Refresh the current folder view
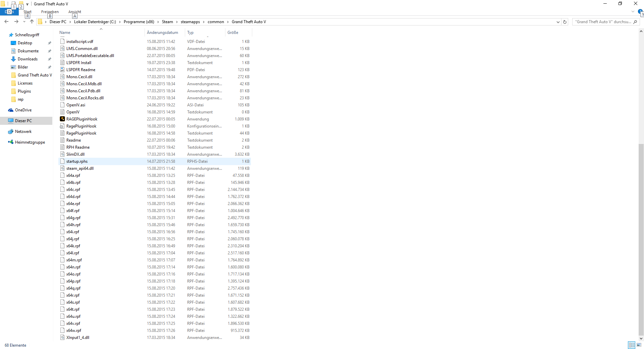644x349 pixels. 565,22
